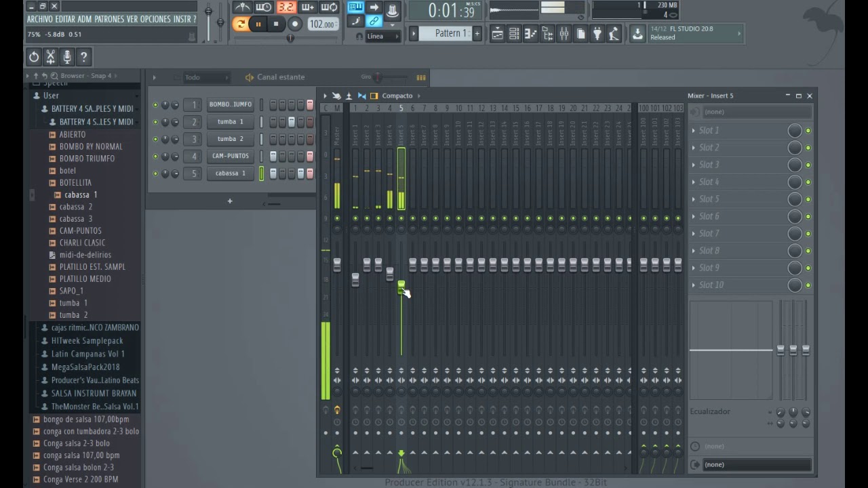This screenshot has width=868, height=488.
Task: Add a channel with the plus button
Action: pyautogui.click(x=230, y=201)
